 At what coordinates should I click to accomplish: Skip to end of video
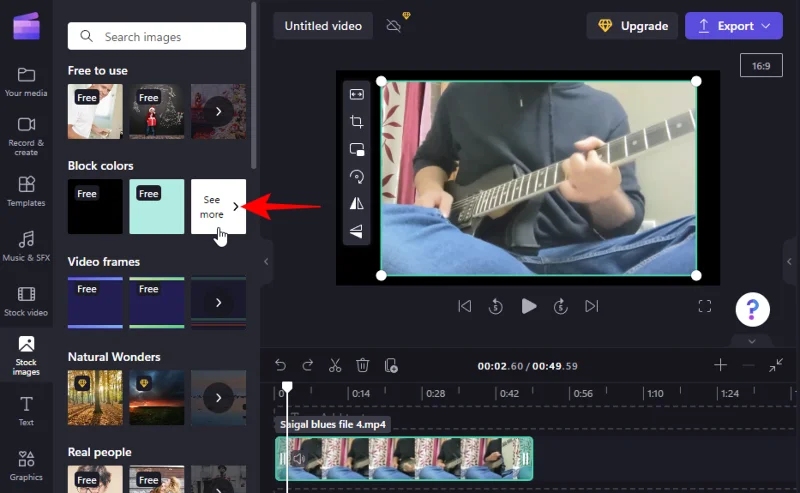[x=591, y=306]
